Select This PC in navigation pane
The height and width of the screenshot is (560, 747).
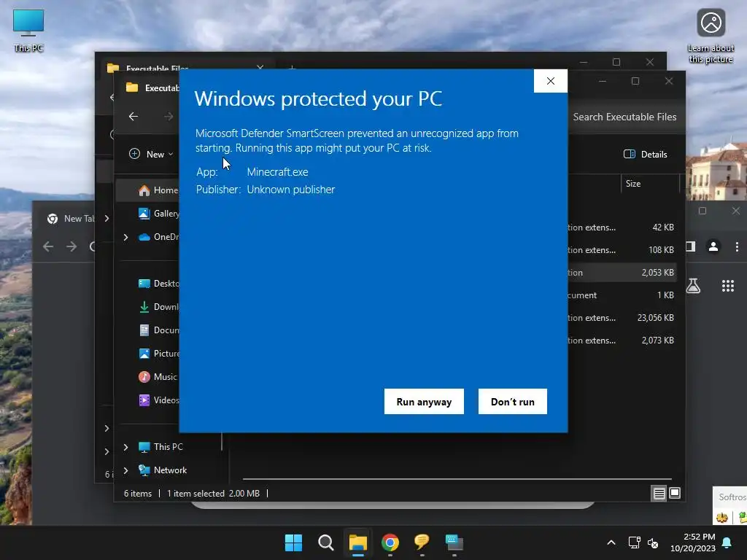pyautogui.click(x=161, y=447)
